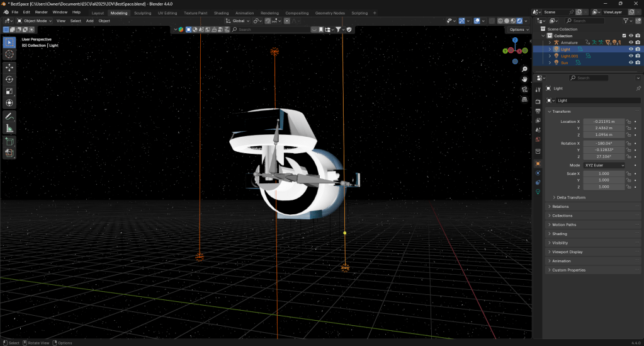Hide the Armature in the viewport
The image size is (644, 346).
[631, 43]
